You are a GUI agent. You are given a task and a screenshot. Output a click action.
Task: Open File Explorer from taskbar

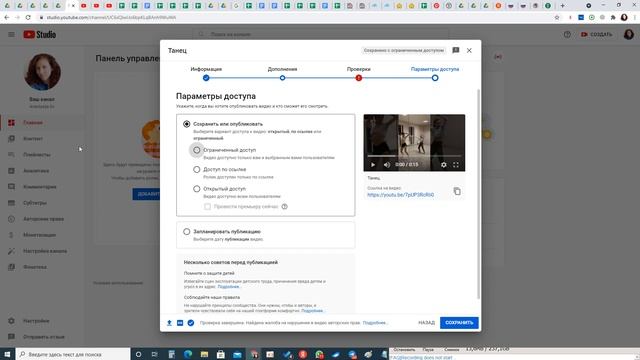pyautogui.click(x=204, y=354)
